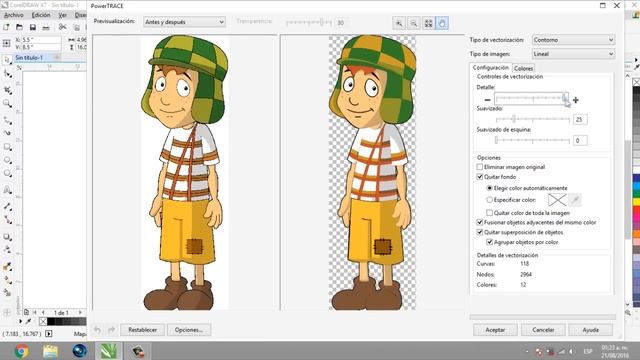Screen dimensions: 640x360
Task: Click the minus icon beside Detalle slider
Action: tap(487, 100)
